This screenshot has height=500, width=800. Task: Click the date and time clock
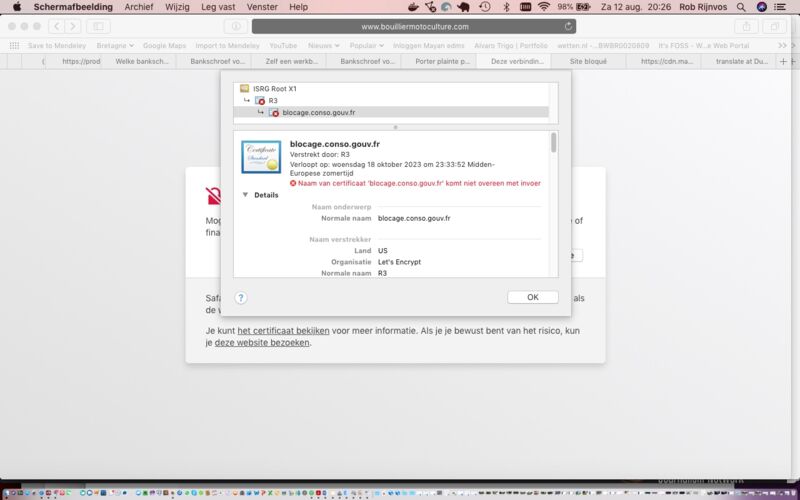click(636, 7)
